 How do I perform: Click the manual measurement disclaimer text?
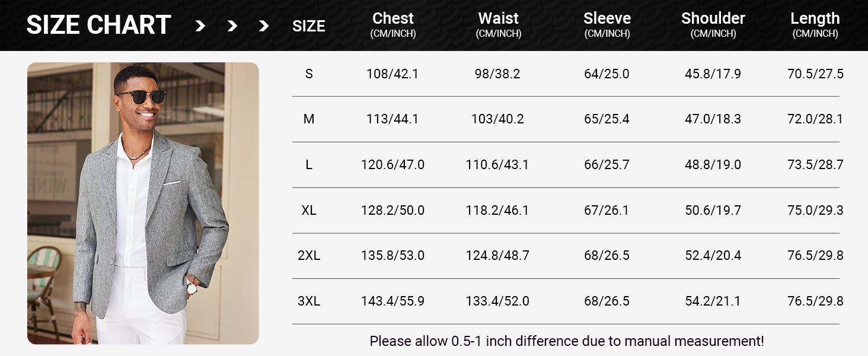(x=566, y=341)
